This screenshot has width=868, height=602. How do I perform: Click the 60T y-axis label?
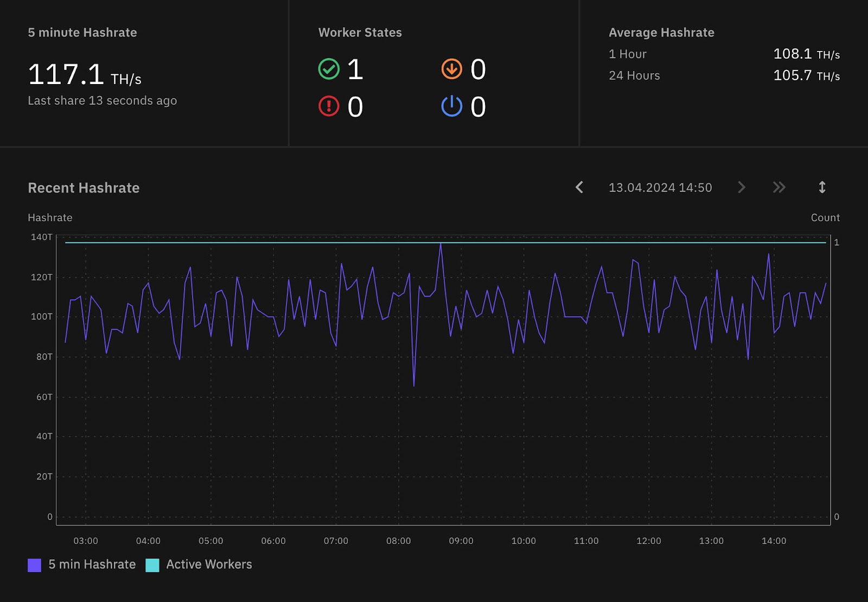click(x=44, y=397)
